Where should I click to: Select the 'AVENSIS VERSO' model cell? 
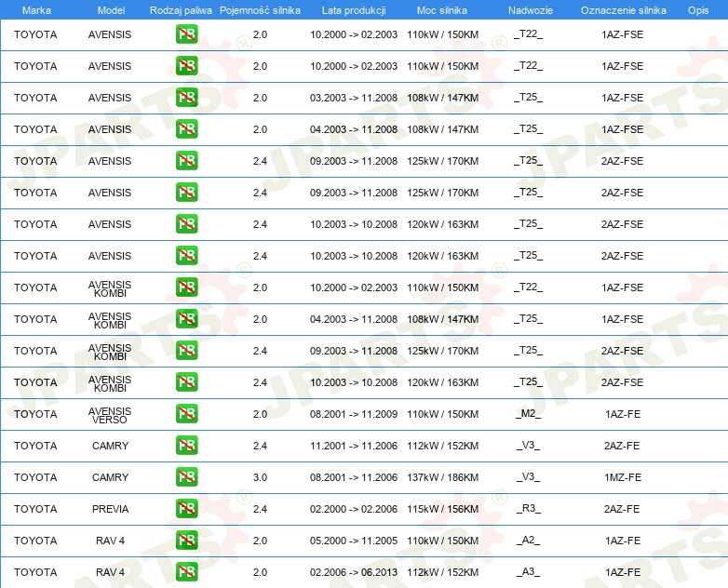pyautogui.click(x=110, y=415)
